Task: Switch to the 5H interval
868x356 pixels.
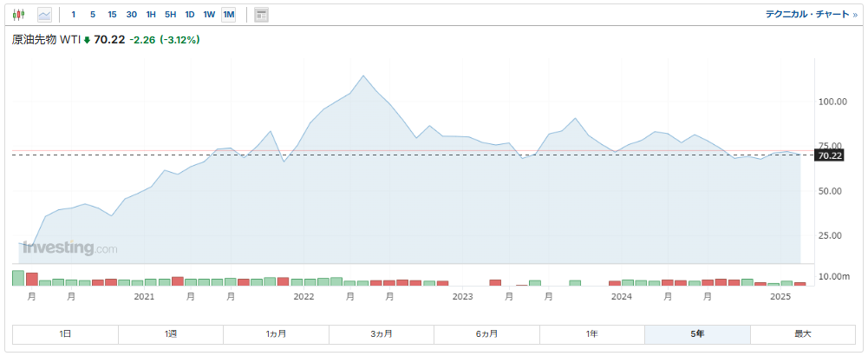Action: click(170, 15)
